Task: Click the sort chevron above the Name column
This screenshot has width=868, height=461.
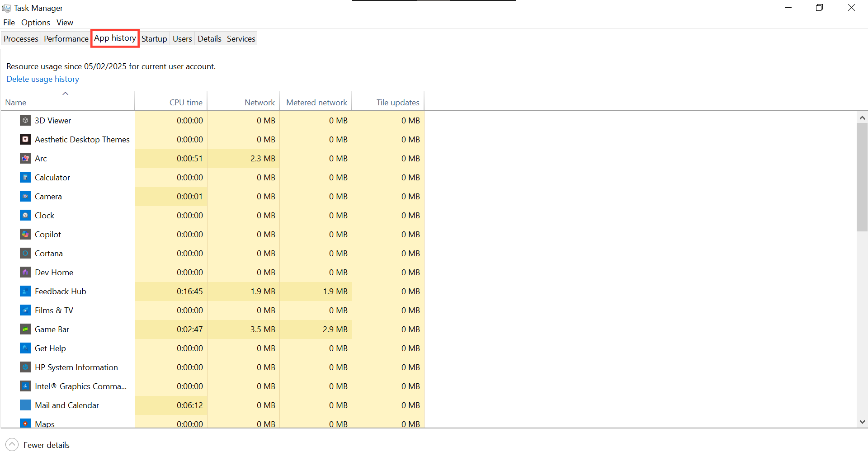Action: [65, 94]
